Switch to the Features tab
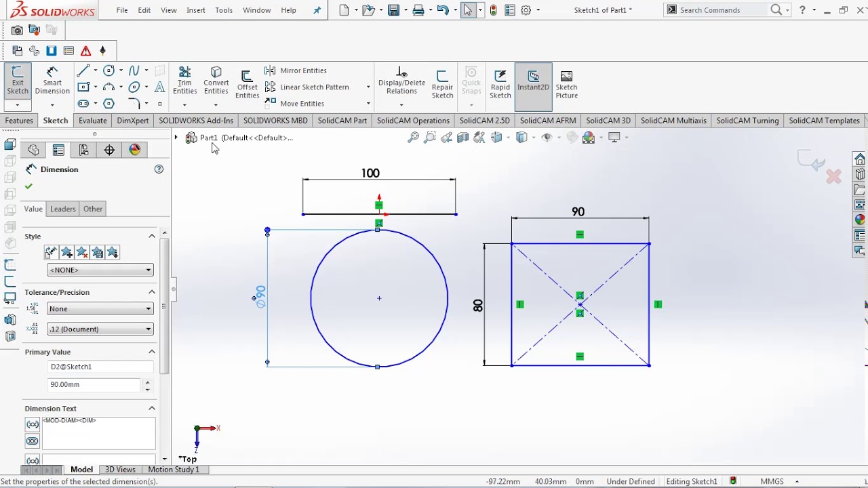 pos(19,121)
